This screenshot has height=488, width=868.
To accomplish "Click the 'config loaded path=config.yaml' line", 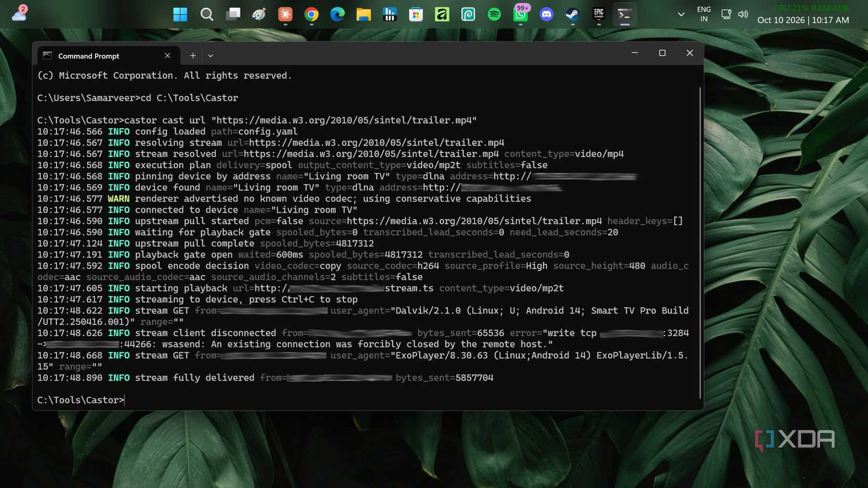I will [167, 131].
